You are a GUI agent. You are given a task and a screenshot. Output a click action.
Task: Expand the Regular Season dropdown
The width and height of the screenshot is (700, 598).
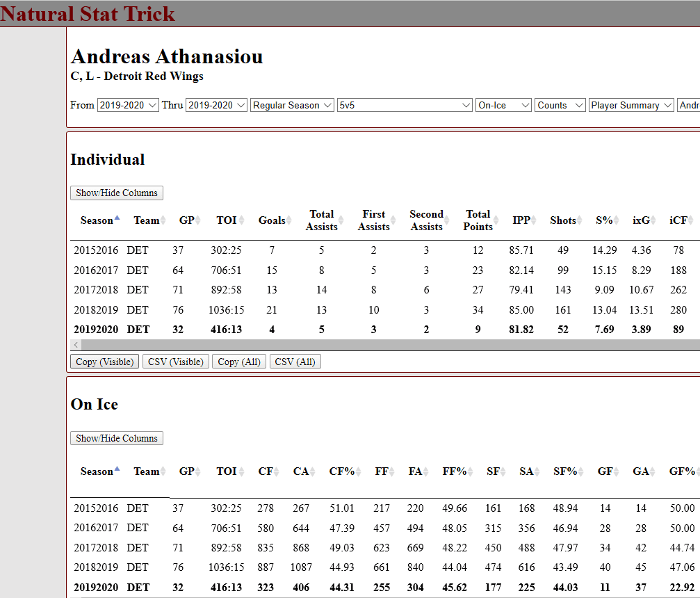[292, 105]
